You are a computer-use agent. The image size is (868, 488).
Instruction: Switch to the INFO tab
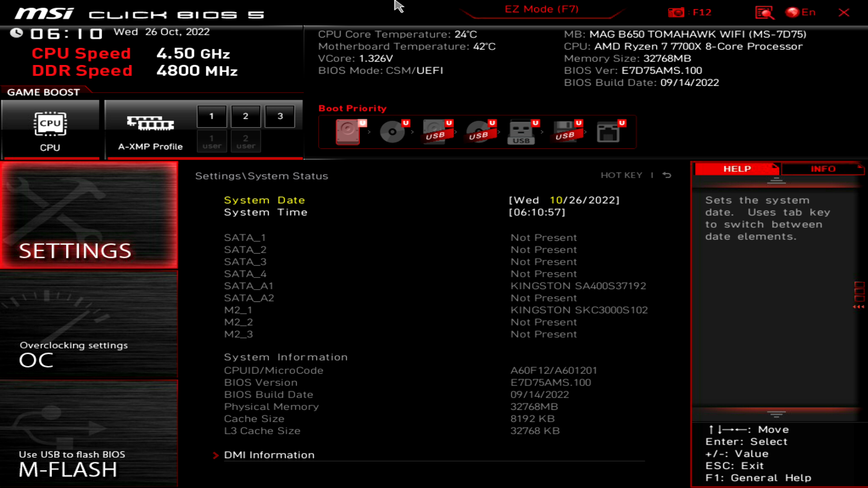click(823, 169)
